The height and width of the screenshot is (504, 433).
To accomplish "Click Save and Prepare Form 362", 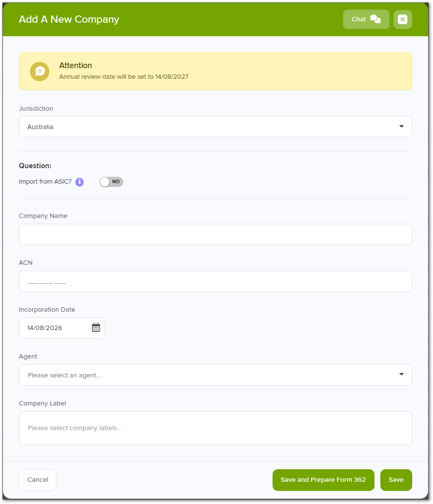I will 323,480.
